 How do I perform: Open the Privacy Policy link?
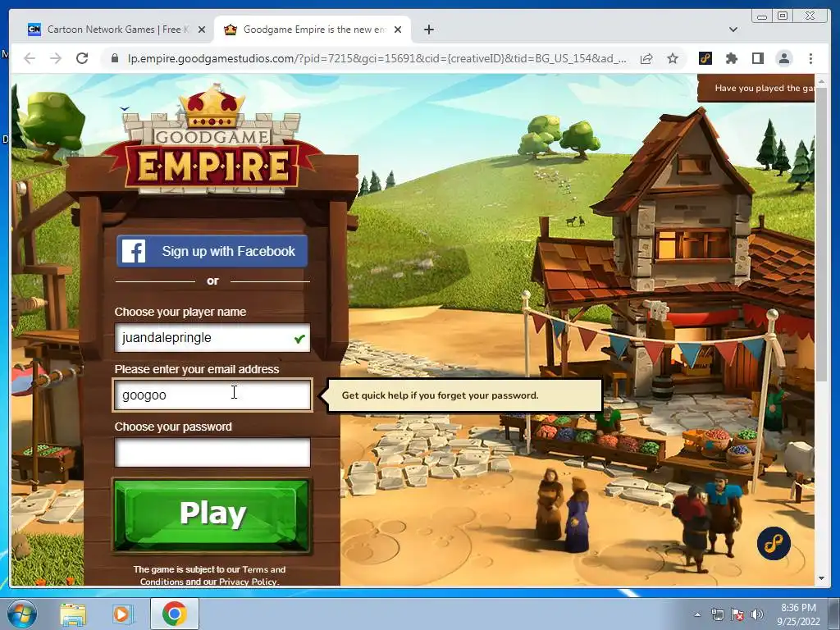pos(248,582)
